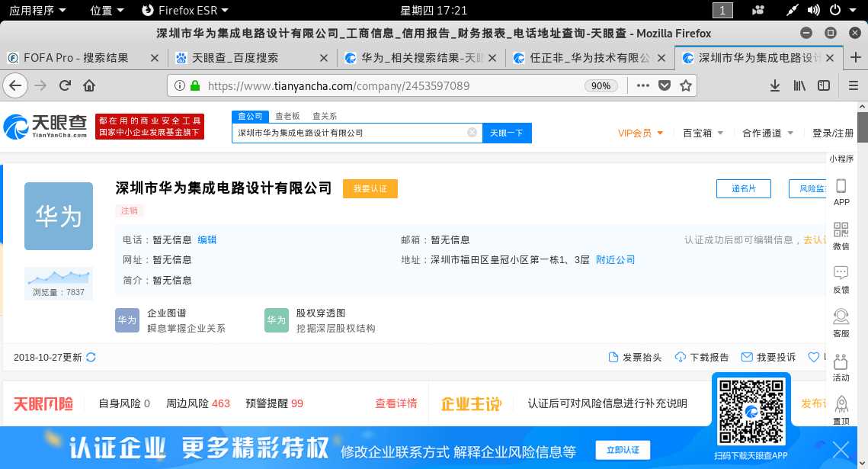Image resolution: width=868 pixels, height=469 pixels.
Task: Close the blue certification banner
Action: coord(841,450)
